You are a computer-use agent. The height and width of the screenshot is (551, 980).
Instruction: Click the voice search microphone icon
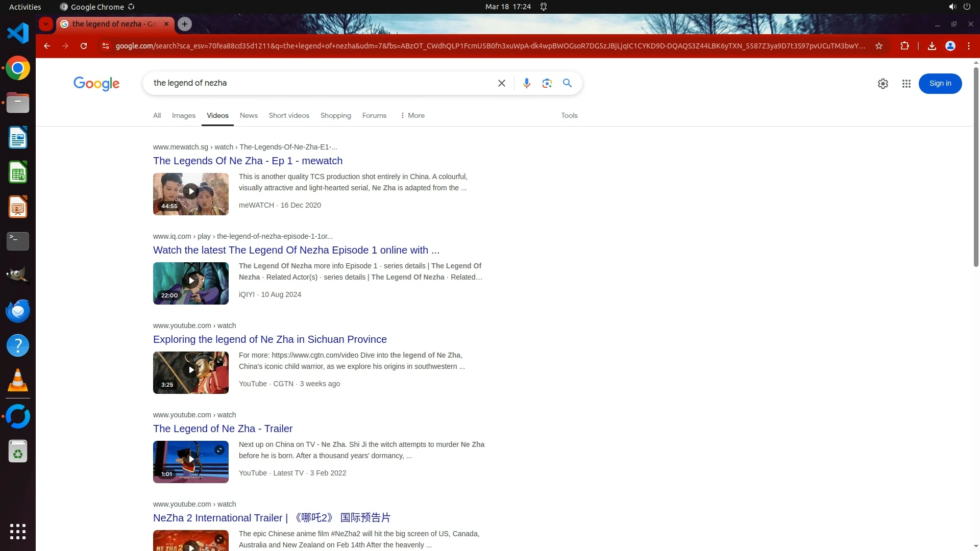pyautogui.click(x=526, y=83)
